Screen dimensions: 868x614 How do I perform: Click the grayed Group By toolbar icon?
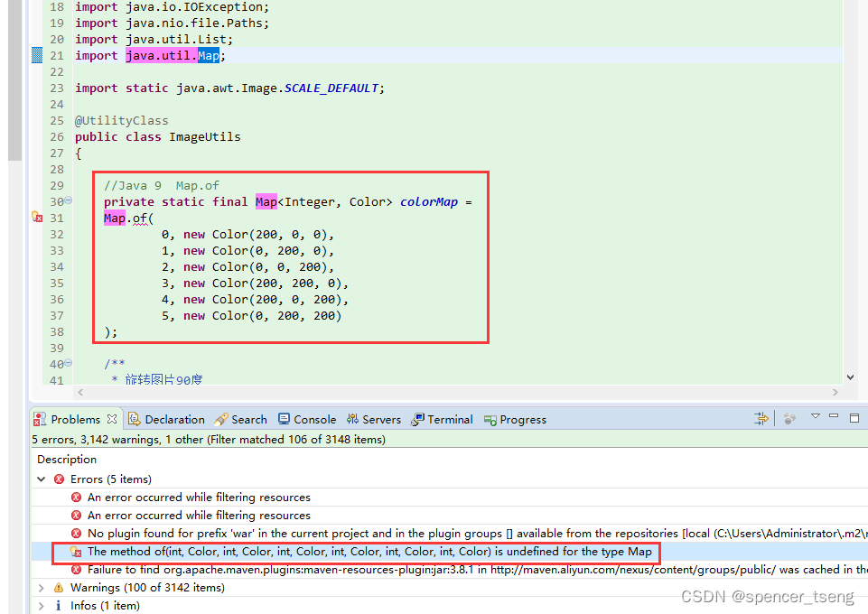[x=789, y=417]
